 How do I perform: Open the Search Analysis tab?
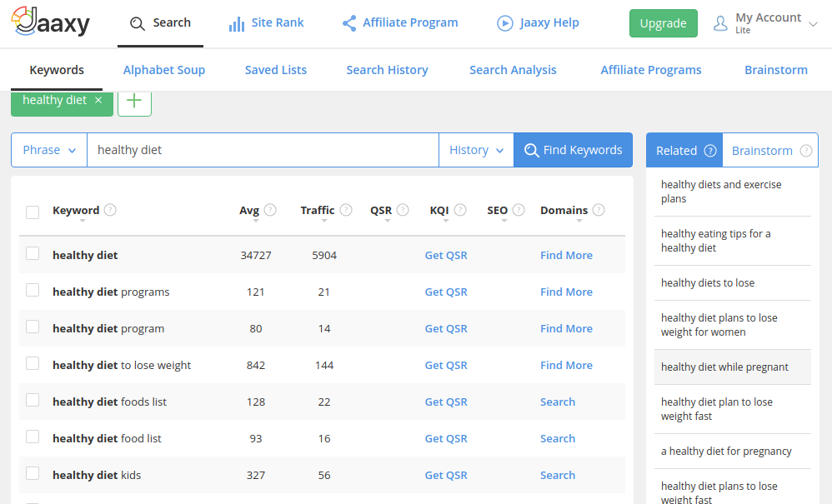[513, 70]
